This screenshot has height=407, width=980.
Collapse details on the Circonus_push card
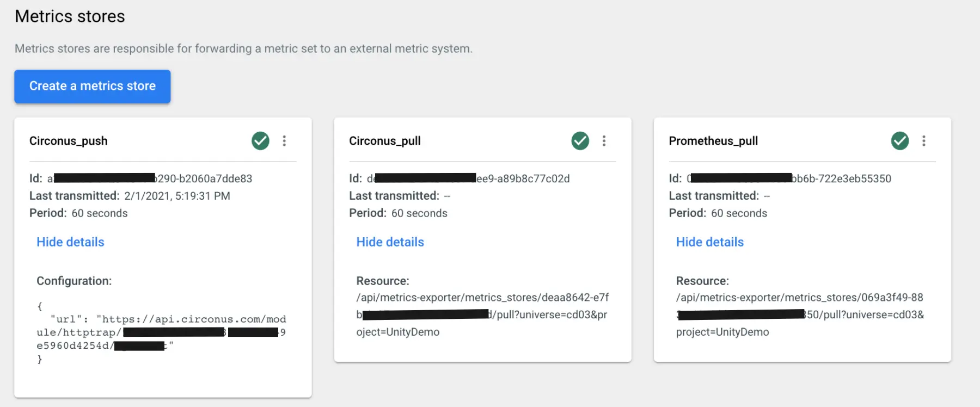[x=70, y=242]
